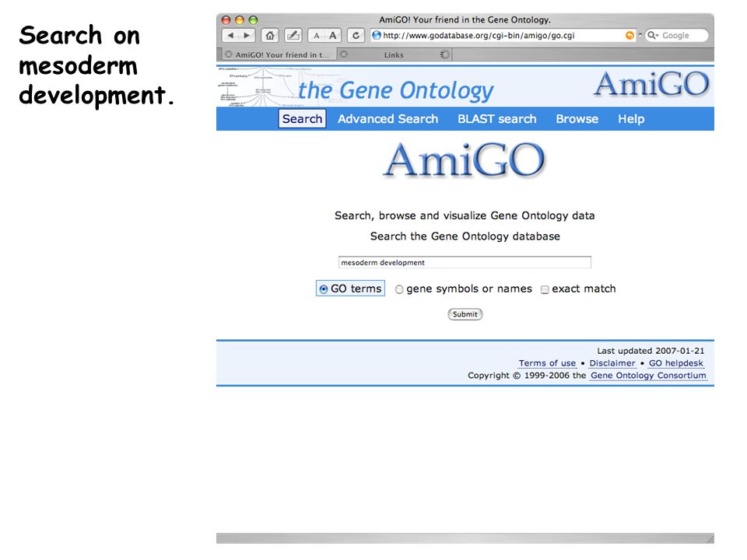Go to the browser Home icon
Viewport: 747px width, 560px height.
[x=270, y=35]
